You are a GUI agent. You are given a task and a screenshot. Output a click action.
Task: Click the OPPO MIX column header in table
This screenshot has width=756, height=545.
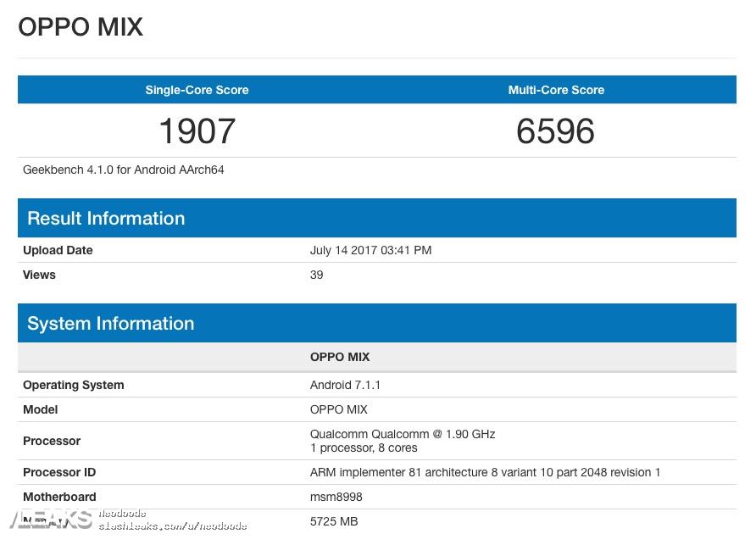pyautogui.click(x=340, y=357)
